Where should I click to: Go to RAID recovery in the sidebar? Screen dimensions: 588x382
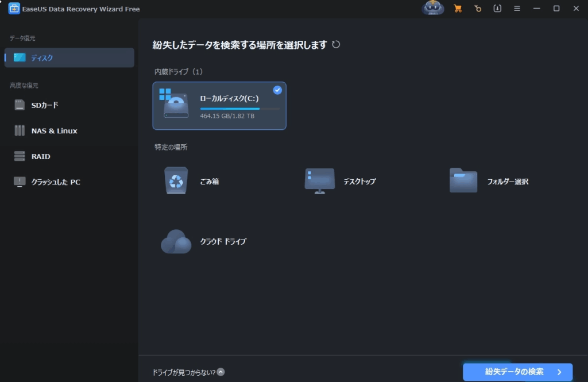(69, 156)
